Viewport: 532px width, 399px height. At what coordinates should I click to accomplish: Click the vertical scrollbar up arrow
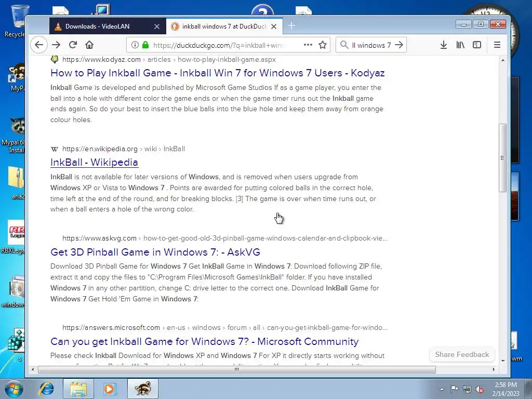[503, 60]
